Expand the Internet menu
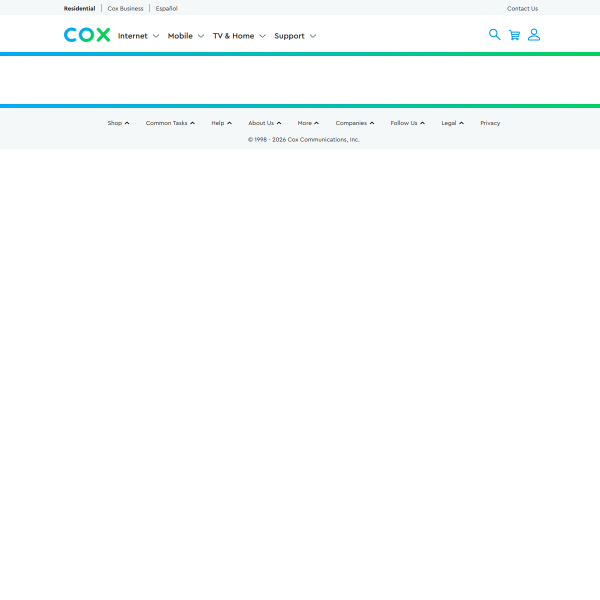This screenshot has height=600, width=600. [x=138, y=36]
